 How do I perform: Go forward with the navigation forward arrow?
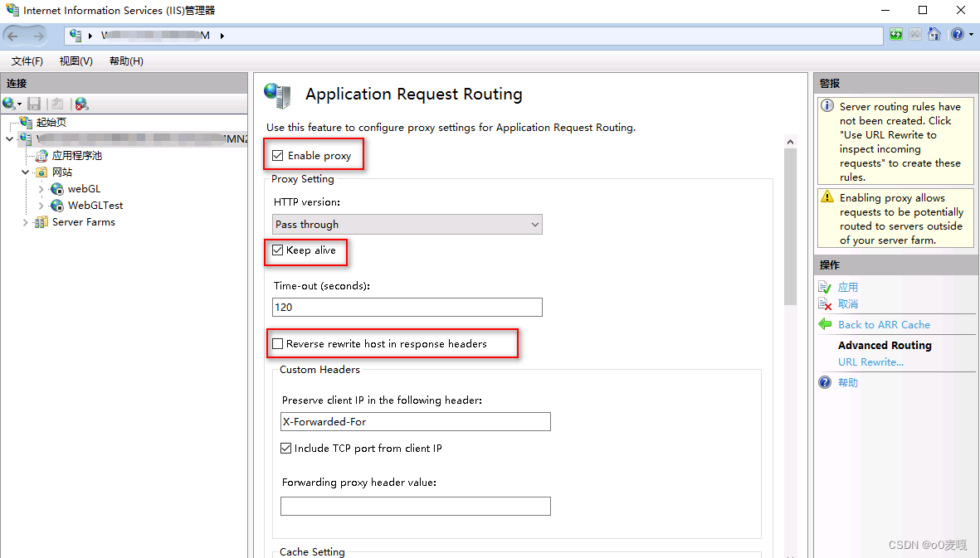(x=37, y=36)
